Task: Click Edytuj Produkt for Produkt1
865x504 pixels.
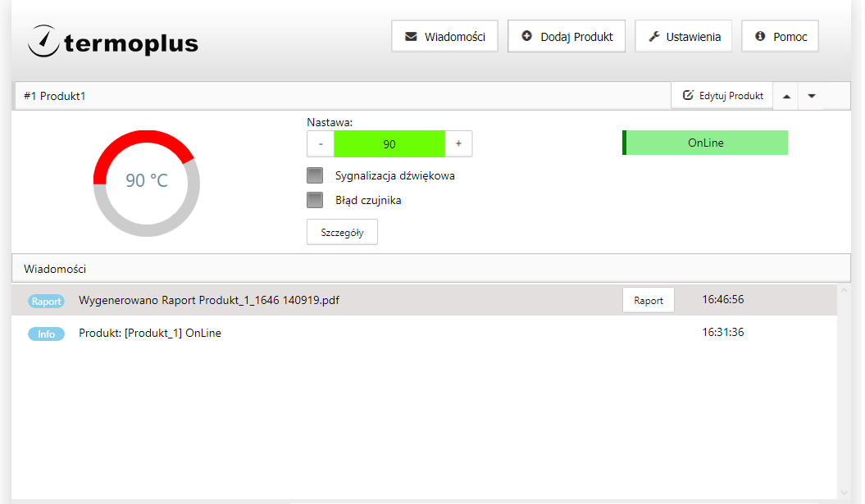Action: tap(722, 96)
